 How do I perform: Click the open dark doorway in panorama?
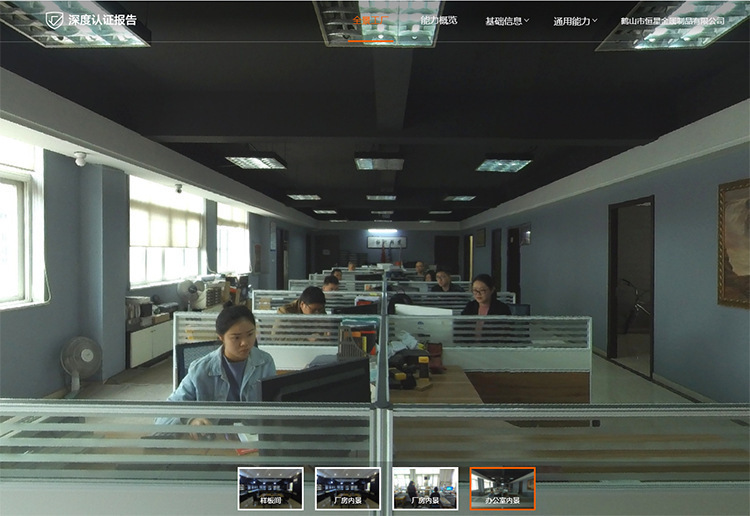631,287
